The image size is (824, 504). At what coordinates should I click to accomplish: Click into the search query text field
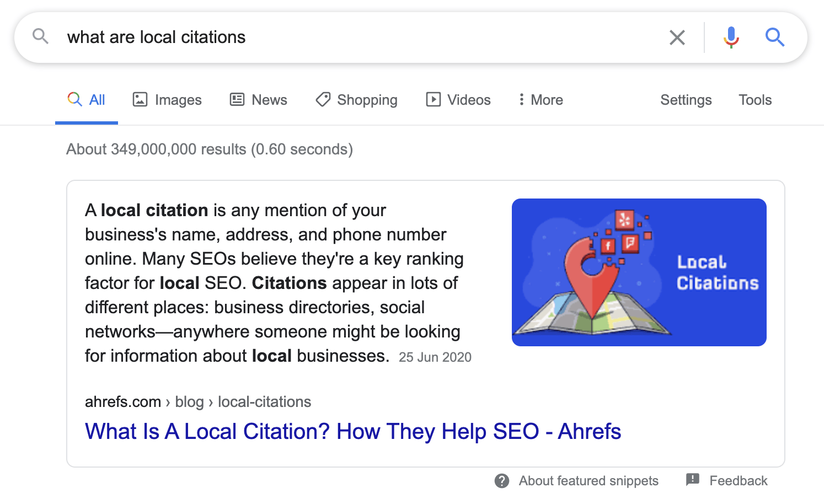pyautogui.click(x=353, y=37)
